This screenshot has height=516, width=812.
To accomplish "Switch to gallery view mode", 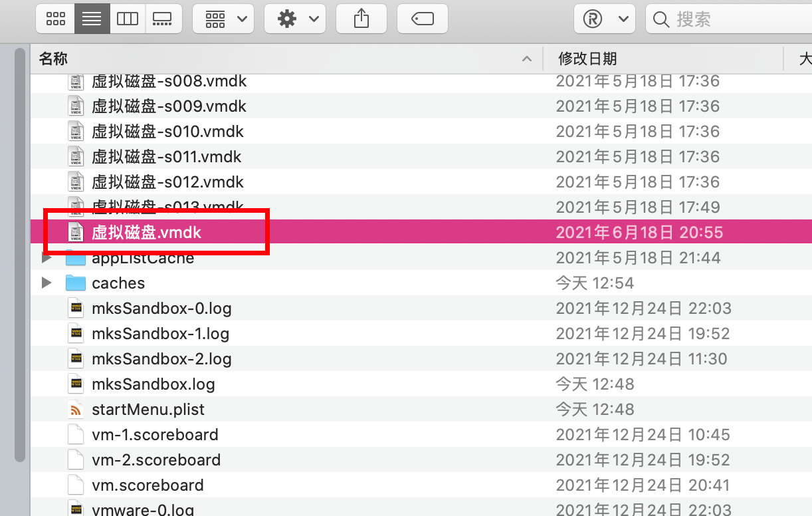I will pyautogui.click(x=162, y=19).
